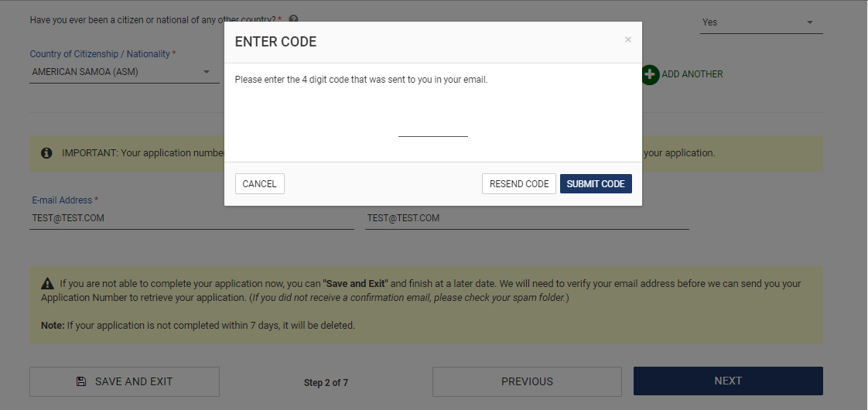This screenshot has height=410, width=868.
Task: Click the help question mark icon beside citizenship question
Action: (x=294, y=20)
